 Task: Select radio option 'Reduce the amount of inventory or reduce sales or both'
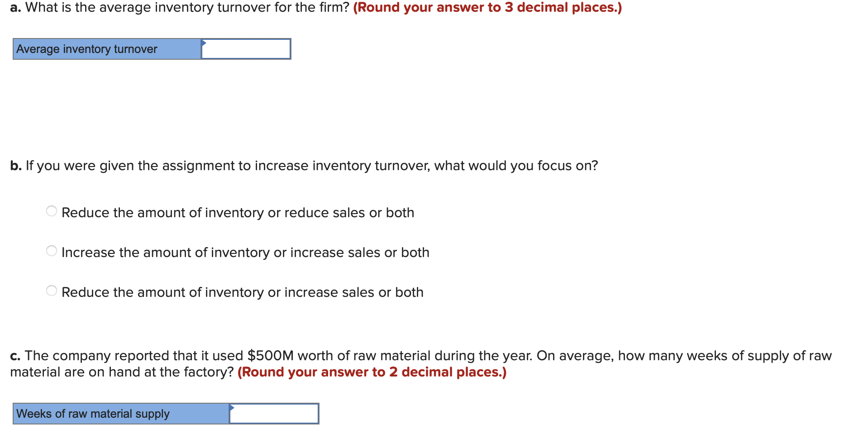[52, 210]
